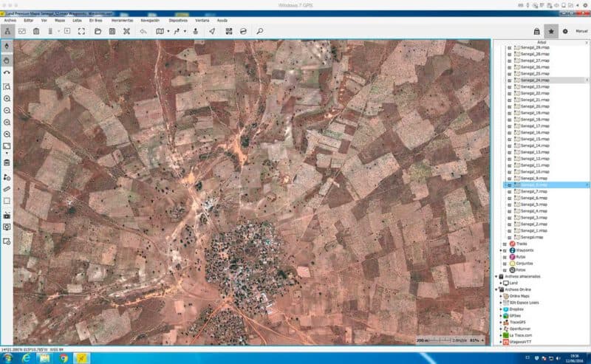Select the ruler measure tool

7,189
